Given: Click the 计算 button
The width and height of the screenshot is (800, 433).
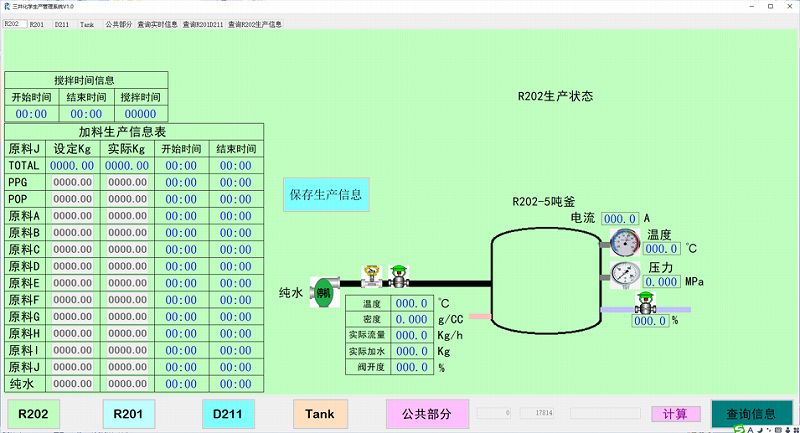Looking at the screenshot, I should (x=676, y=414).
